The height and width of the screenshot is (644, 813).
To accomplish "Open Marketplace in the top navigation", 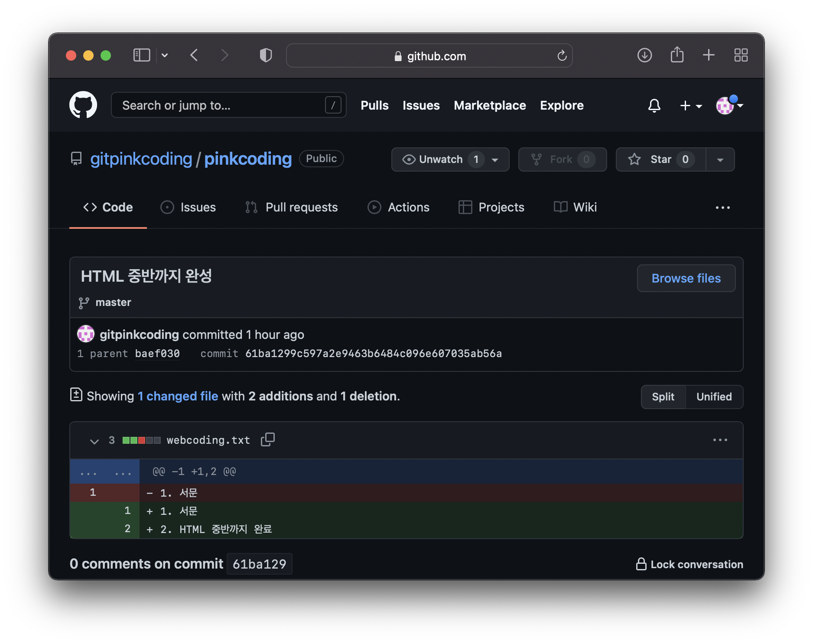I will pos(490,105).
